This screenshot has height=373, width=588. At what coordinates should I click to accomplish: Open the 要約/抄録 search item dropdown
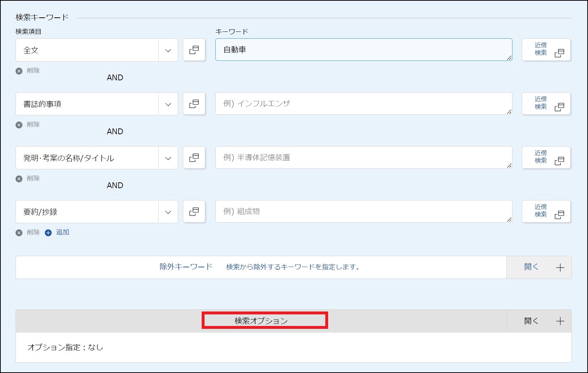click(x=168, y=212)
